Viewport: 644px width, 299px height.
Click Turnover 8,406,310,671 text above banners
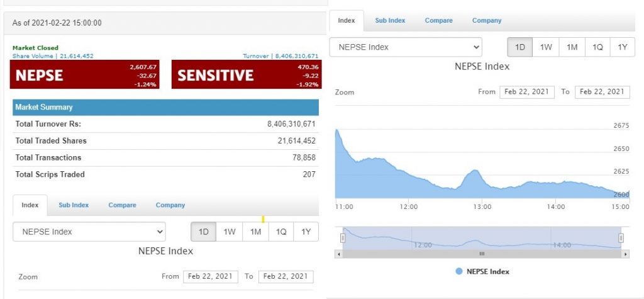[x=280, y=56]
